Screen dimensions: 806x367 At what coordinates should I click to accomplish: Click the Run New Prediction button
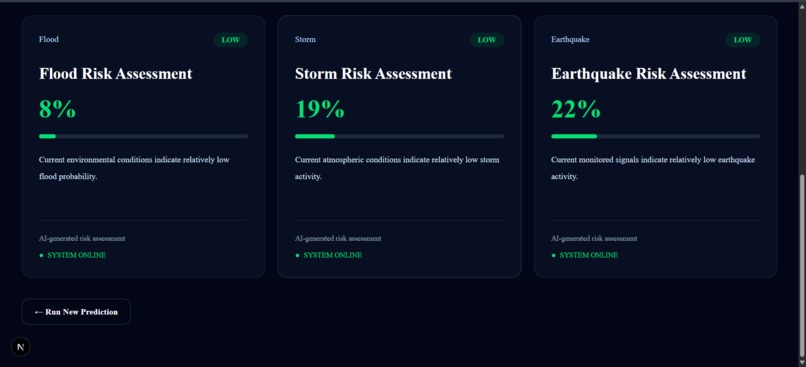pos(76,311)
